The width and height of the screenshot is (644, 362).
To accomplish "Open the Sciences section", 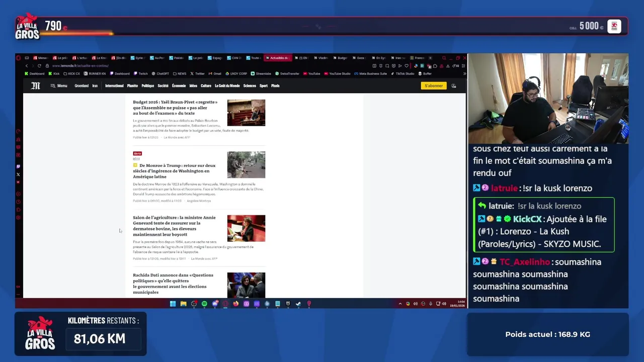I will 250,86.
